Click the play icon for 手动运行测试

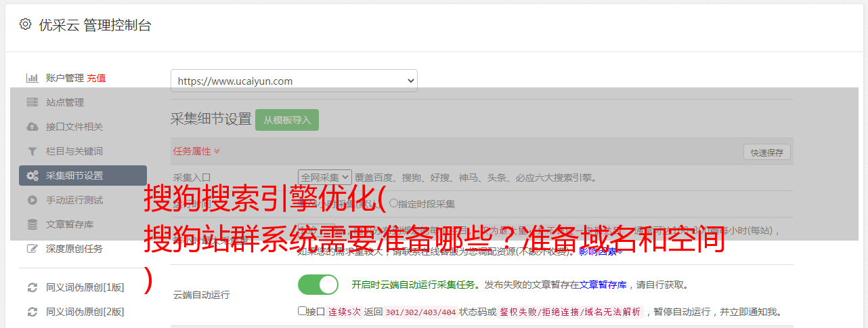[x=32, y=200]
